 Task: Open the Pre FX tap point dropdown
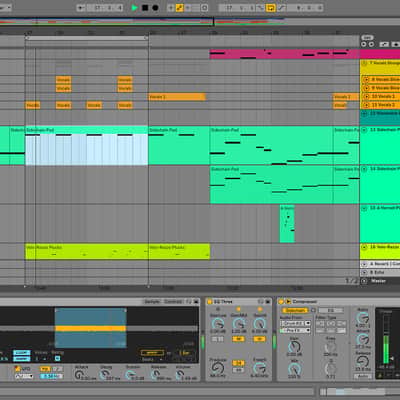click(295, 330)
